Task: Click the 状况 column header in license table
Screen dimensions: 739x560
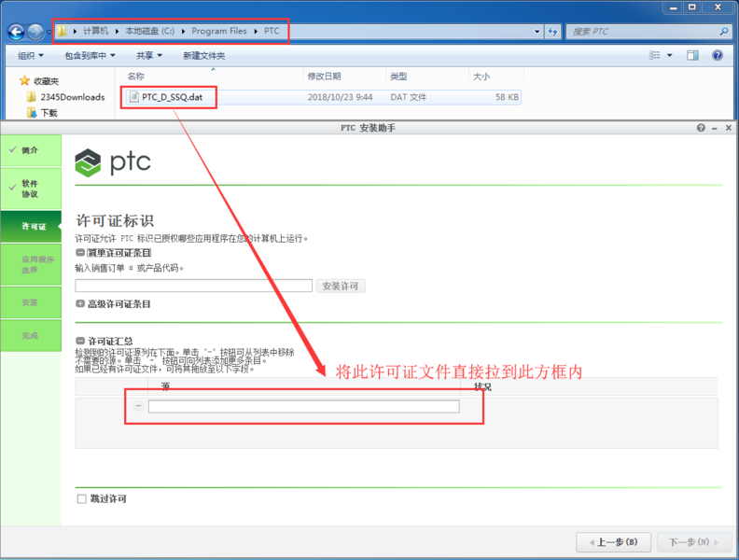Action: tap(482, 387)
